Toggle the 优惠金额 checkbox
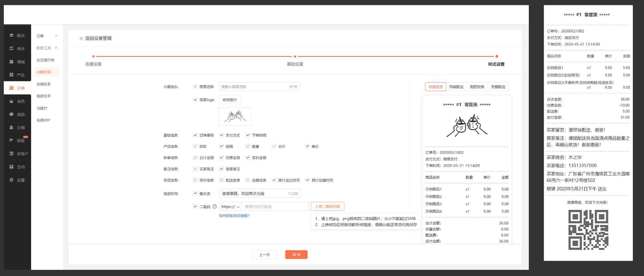The image size is (644, 276). click(222, 158)
